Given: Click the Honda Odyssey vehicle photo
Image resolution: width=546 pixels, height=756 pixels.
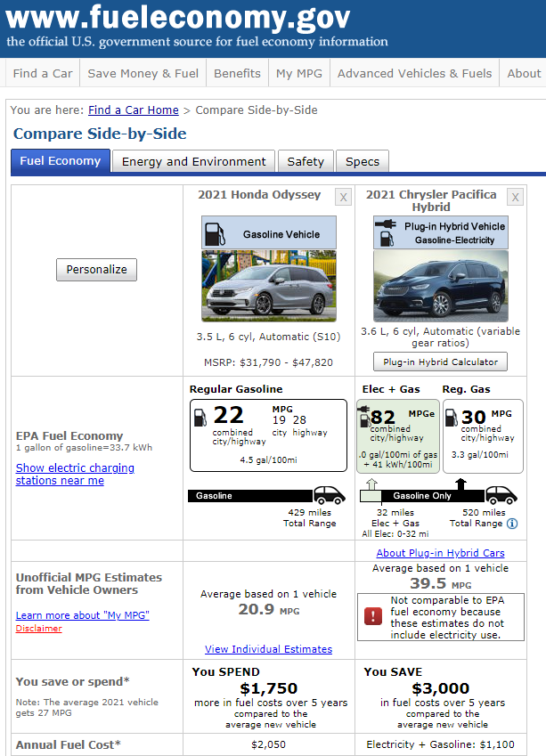Looking at the screenshot, I should [x=269, y=286].
